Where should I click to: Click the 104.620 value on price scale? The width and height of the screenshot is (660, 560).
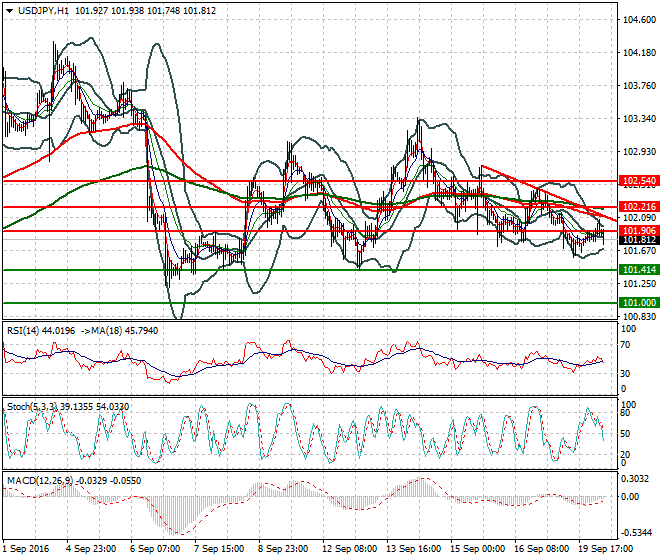coord(637,20)
